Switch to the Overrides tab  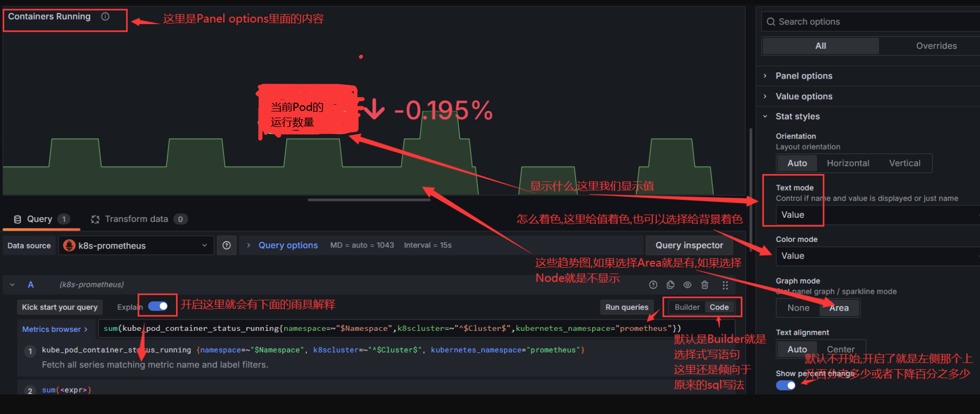(936, 46)
